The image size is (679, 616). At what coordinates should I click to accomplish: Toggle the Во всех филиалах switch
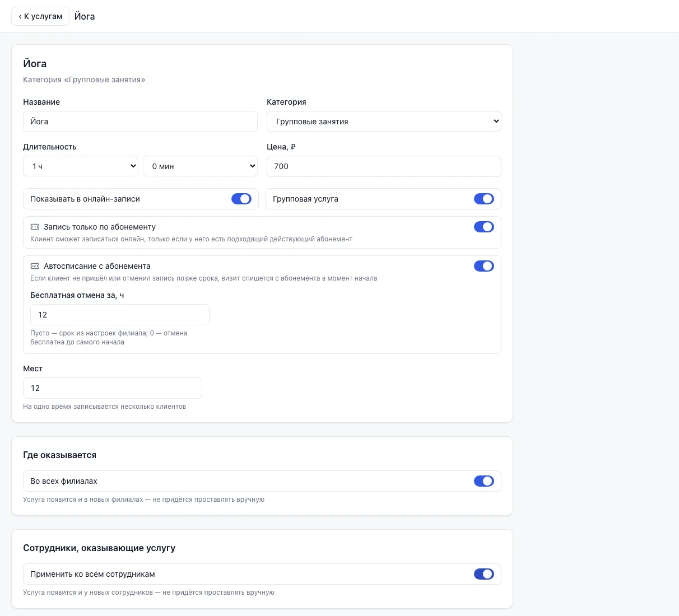pos(484,481)
